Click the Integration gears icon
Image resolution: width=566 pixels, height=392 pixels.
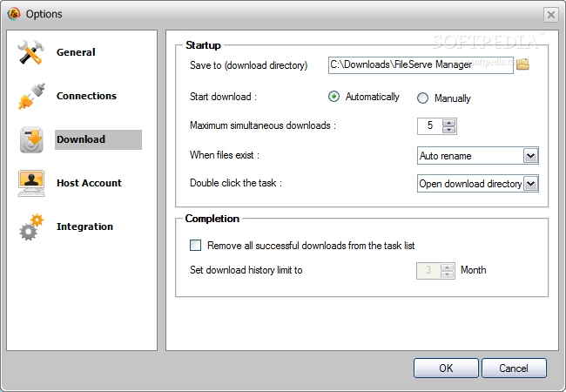click(31, 227)
